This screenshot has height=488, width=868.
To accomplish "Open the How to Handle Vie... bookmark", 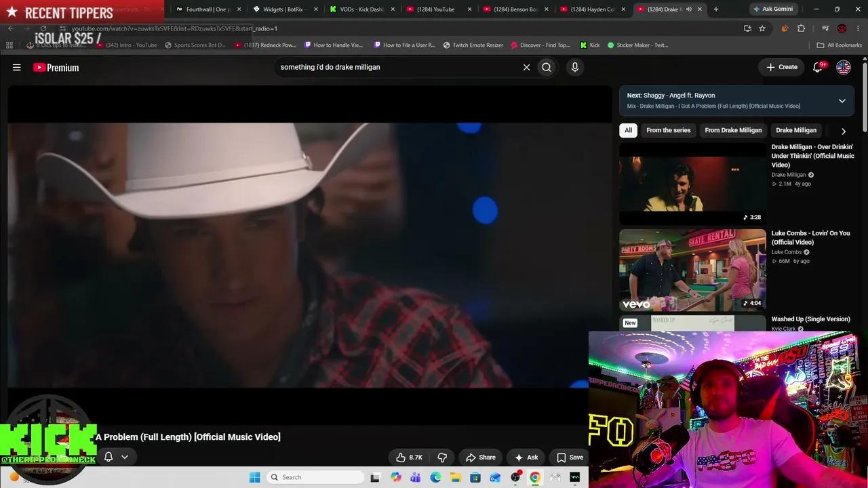I will point(334,45).
